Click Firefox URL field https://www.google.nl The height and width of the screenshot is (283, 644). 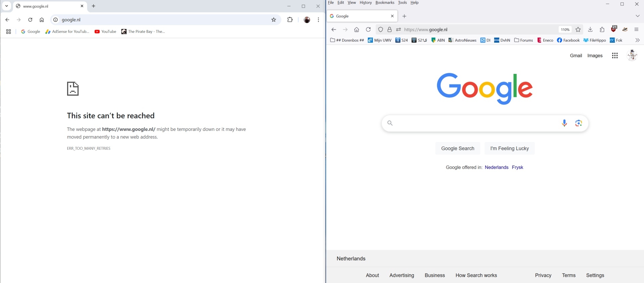pos(480,30)
